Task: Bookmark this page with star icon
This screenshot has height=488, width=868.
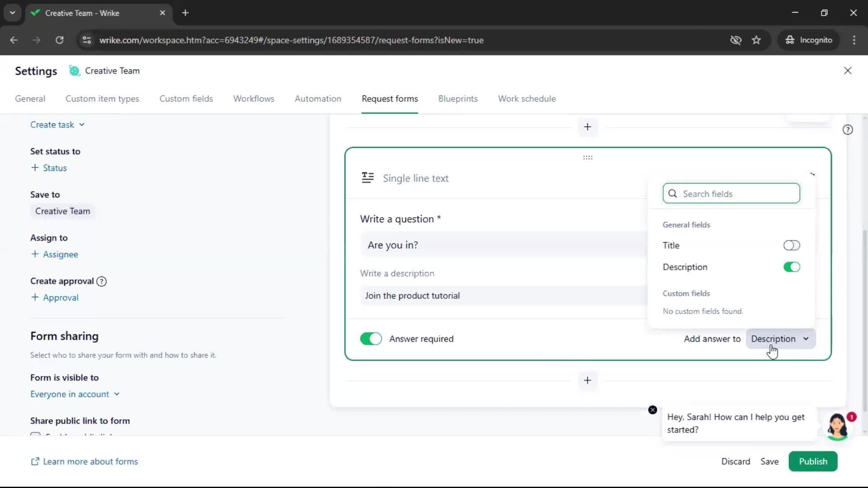Action: 756,40
